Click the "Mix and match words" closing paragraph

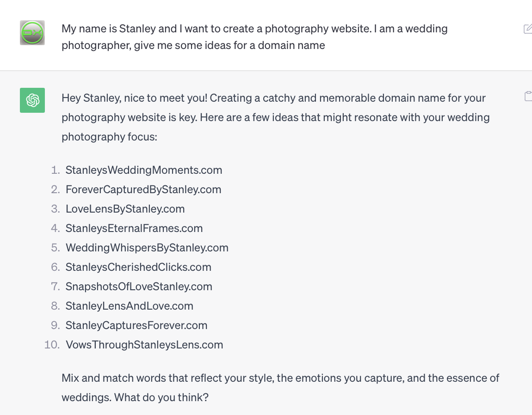280,388
